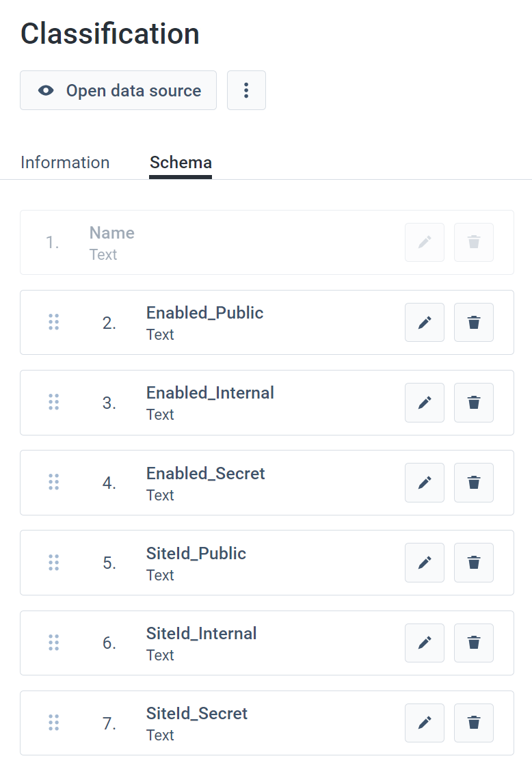The height and width of the screenshot is (778, 532).
Task: Delete the SiteId_Public field
Action: pyautogui.click(x=474, y=563)
